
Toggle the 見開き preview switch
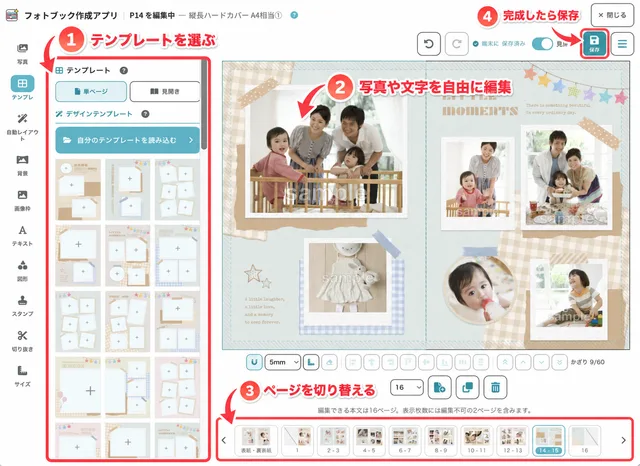[542, 44]
